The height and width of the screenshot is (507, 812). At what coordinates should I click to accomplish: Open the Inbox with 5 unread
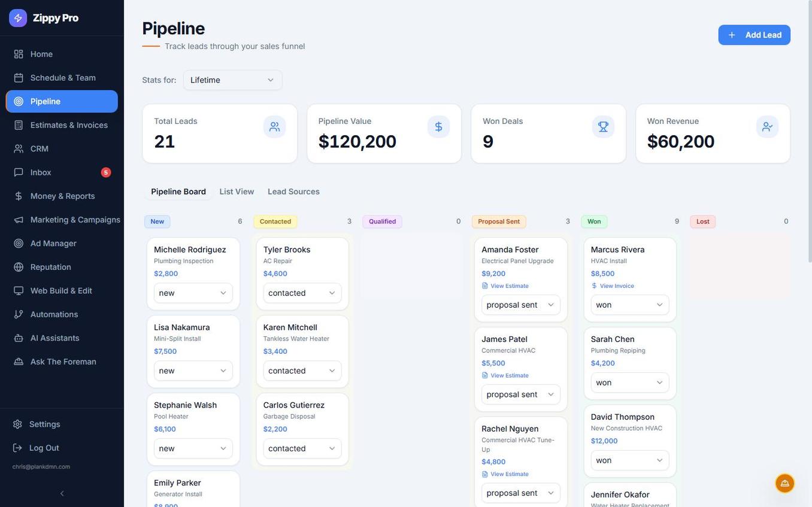click(x=41, y=172)
